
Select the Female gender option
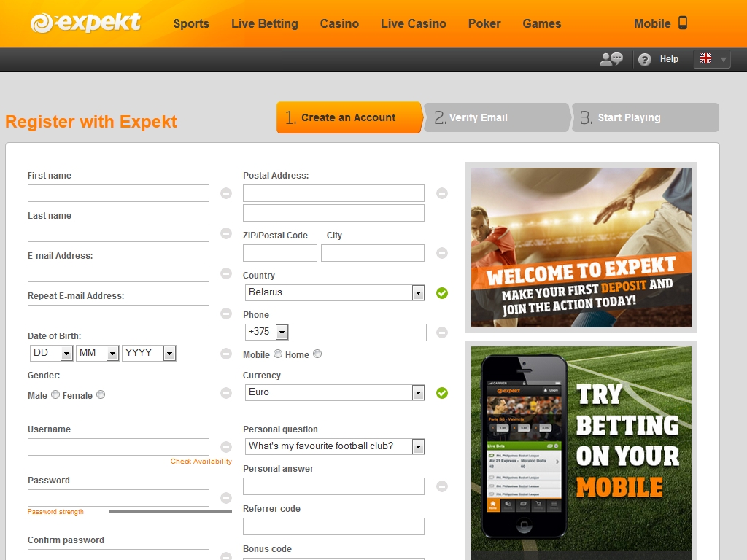101,394
